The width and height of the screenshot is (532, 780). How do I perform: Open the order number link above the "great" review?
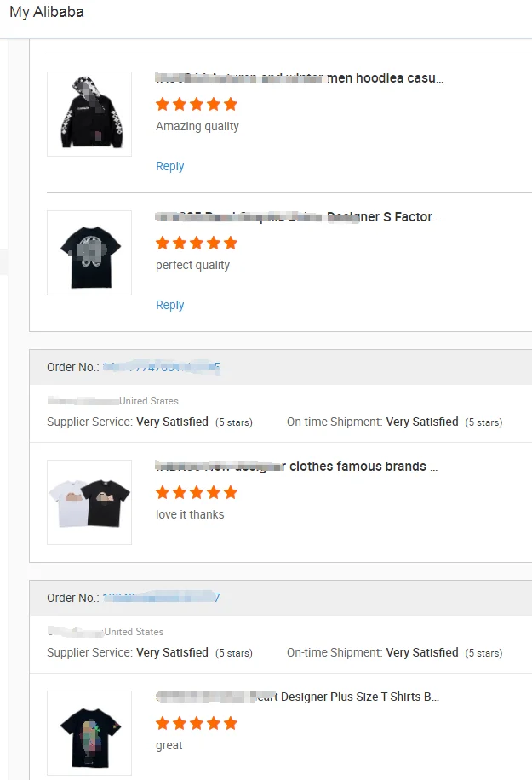[x=161, y=598]
